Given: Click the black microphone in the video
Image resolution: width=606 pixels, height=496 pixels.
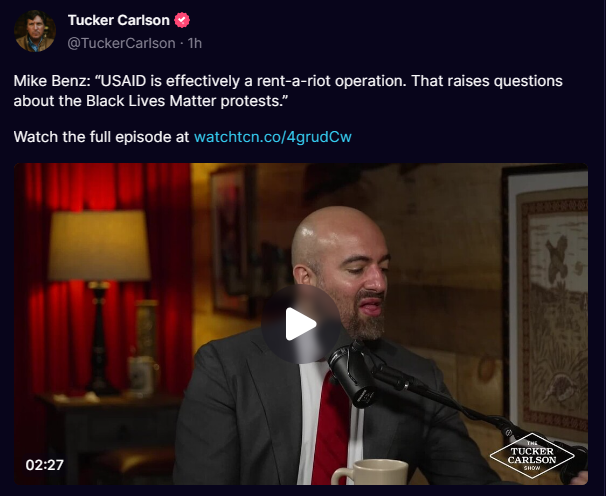Looking at the screenshot, I should pos(352,375).
